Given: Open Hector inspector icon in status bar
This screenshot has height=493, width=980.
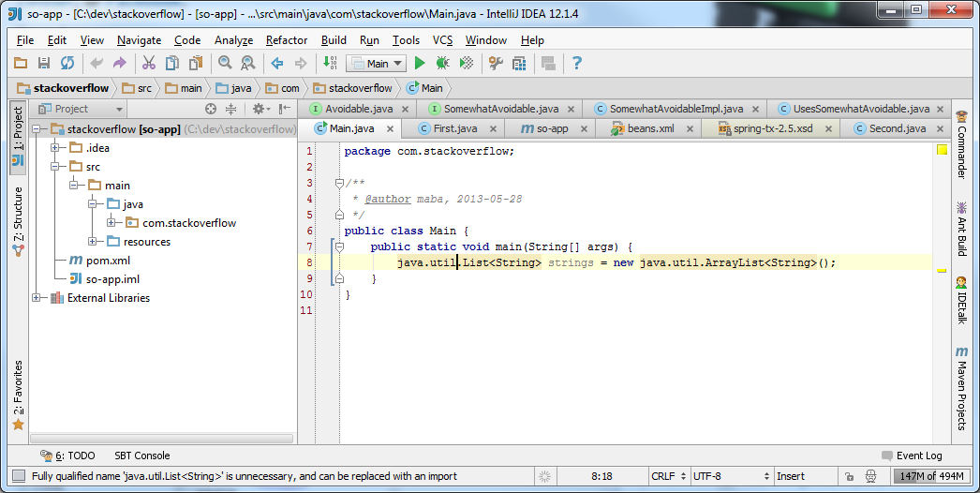Looking at the screenshot, I should [870, 477].
